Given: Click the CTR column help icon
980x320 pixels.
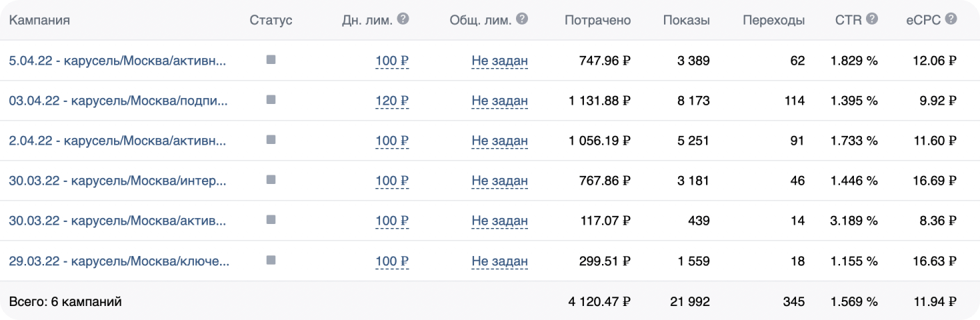Looking at the screenshot, I should coord(872,19).
